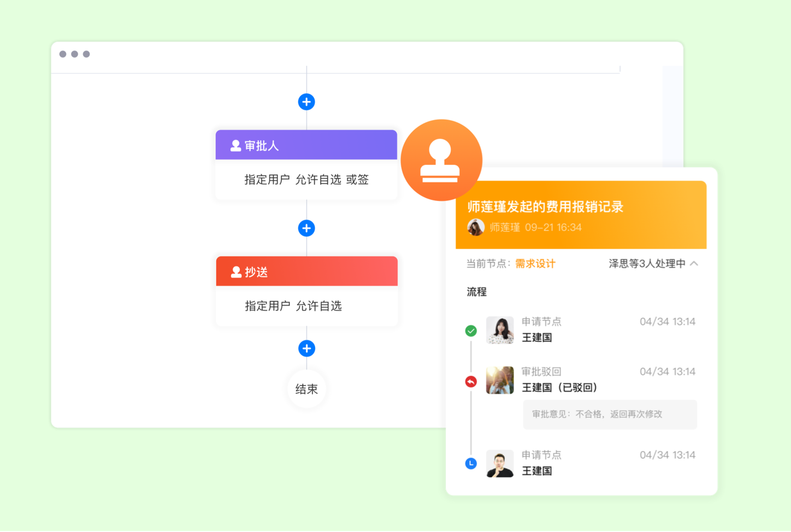
Task: Open the 指定用户 允许自选 或签 approver settings
Action: tap(306, 180)
